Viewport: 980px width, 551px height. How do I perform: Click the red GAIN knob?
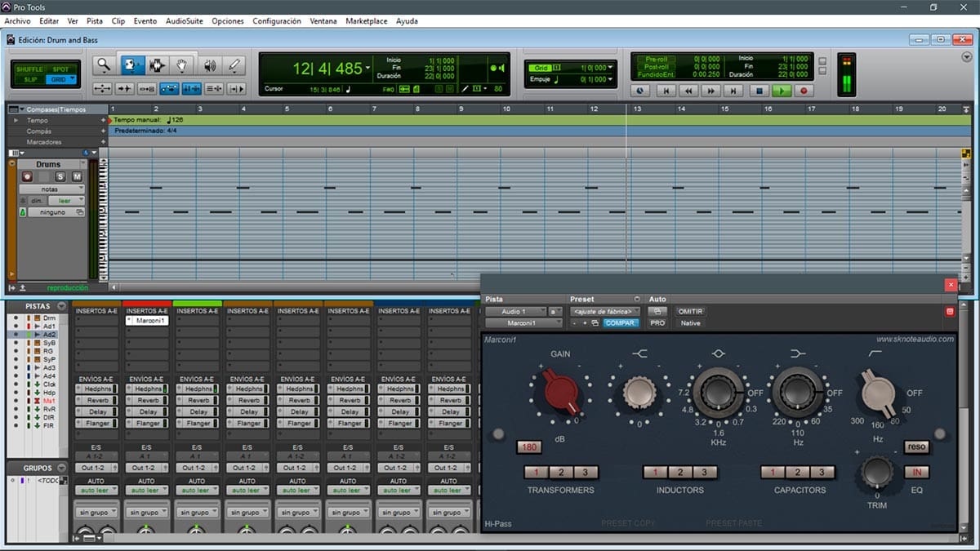pos(561,393)
